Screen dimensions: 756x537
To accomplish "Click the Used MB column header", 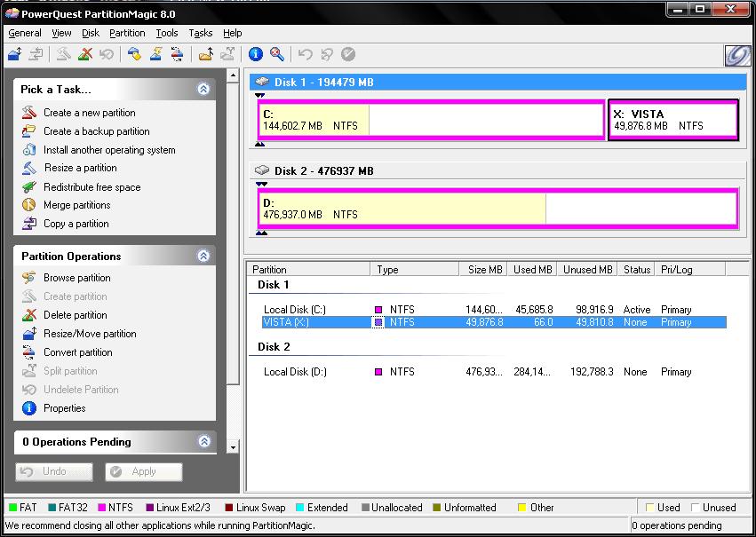I will 532,270.
